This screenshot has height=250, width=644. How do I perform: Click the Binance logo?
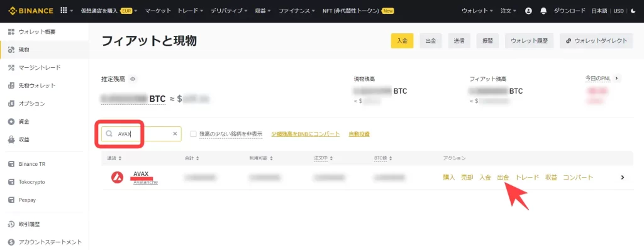pyautogui.click(x=31, y=11)
